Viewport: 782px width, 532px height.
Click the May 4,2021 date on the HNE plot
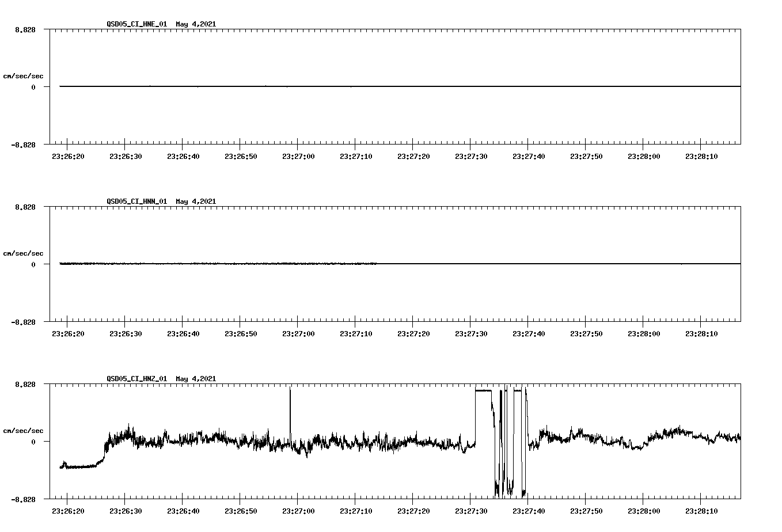point(195,25)
